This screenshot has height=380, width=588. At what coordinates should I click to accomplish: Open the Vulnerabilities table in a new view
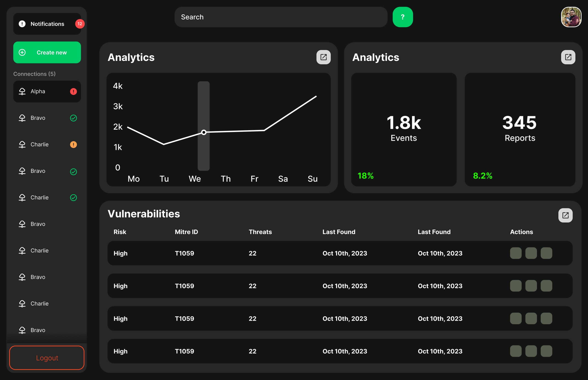(565, 215)
